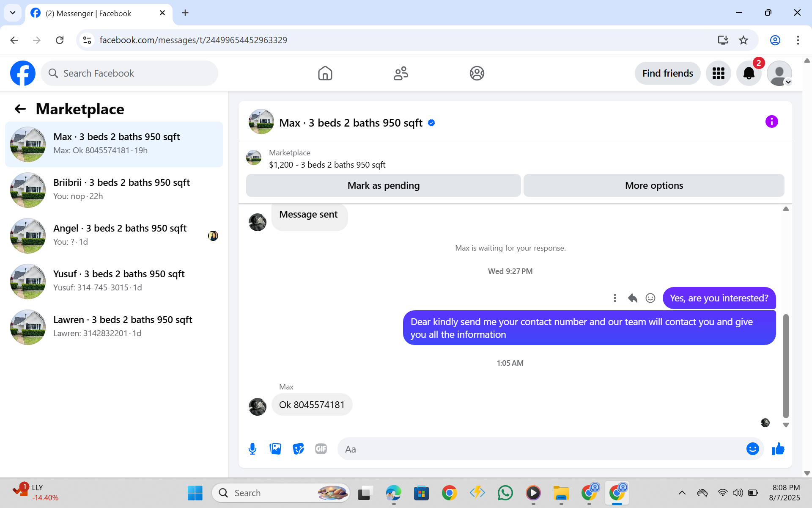Navigate back in the browser
Viewport: 812px width, 508px height.
(14, 40)
